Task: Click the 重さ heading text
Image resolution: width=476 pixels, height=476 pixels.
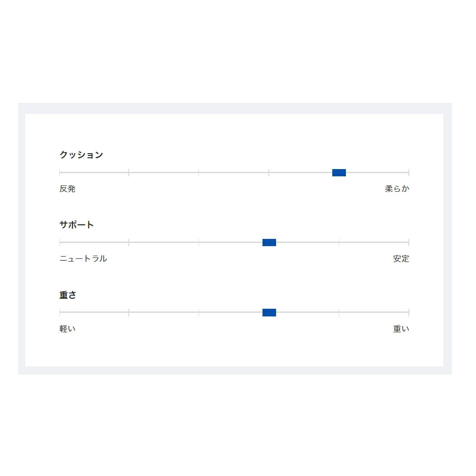Action: click(x=68, y=295)
